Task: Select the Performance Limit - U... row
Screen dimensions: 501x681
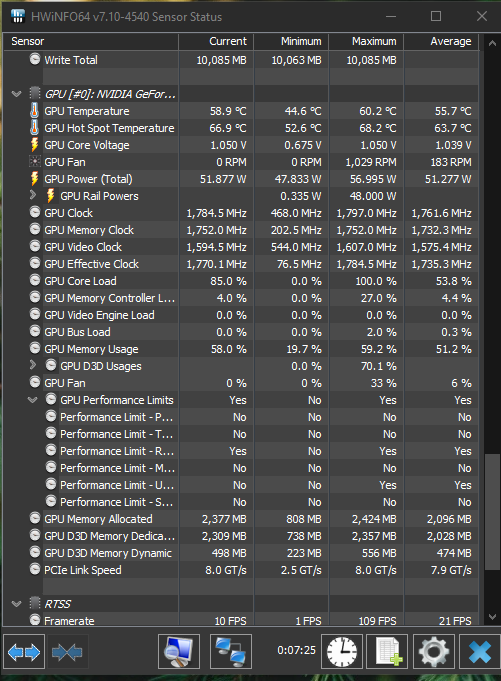Action: (241, 485)
